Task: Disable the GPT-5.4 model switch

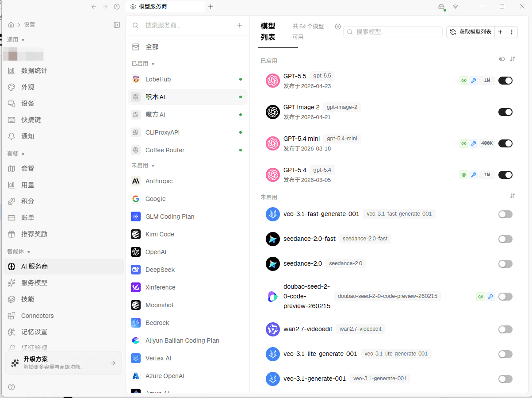Action: [x=505, y=175]
